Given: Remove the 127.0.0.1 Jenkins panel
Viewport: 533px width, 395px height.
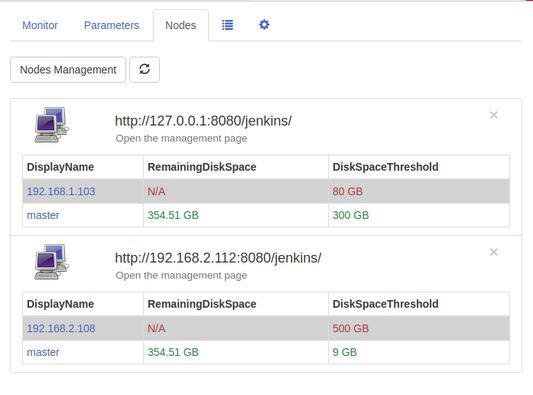Looking at the screenshot, I should coord(494,115).
